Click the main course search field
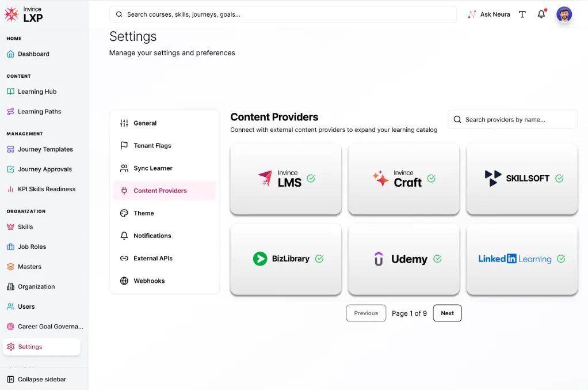The height and width of the screenshot is (390, 588). (283, 14)
